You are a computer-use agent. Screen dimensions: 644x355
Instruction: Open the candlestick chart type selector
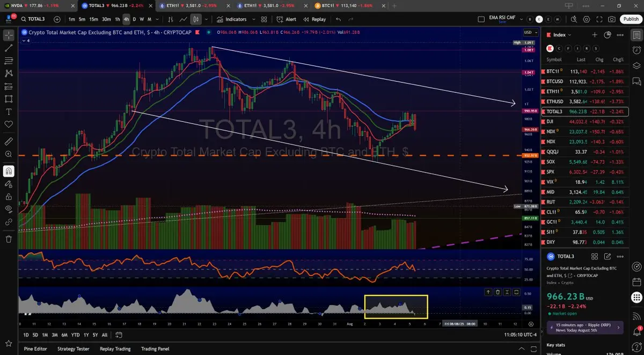tap(196, 19)
